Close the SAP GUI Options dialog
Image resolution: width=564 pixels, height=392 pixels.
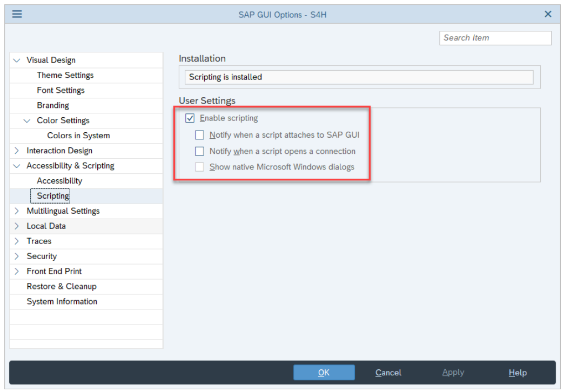(547, 13)
